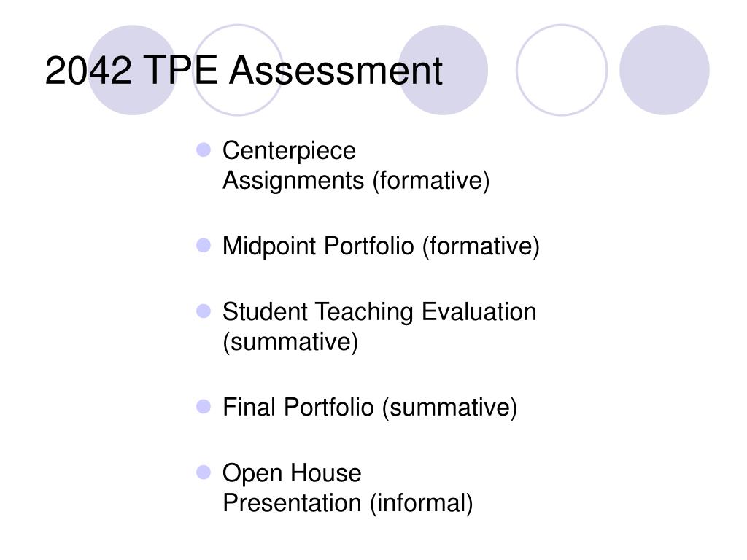Select the word "Assessment" in the slide title
The image size is (747, 560).
click(x=336, y=71)
